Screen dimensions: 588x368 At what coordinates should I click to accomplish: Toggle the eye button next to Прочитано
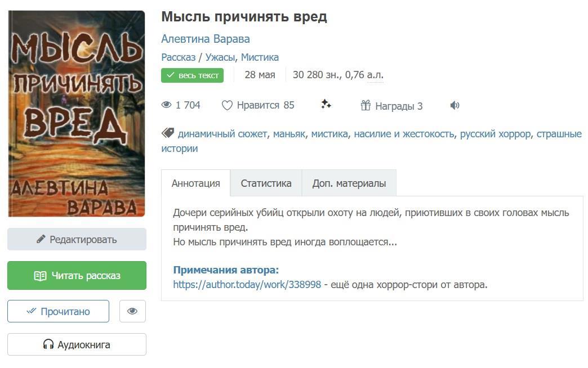132,311
